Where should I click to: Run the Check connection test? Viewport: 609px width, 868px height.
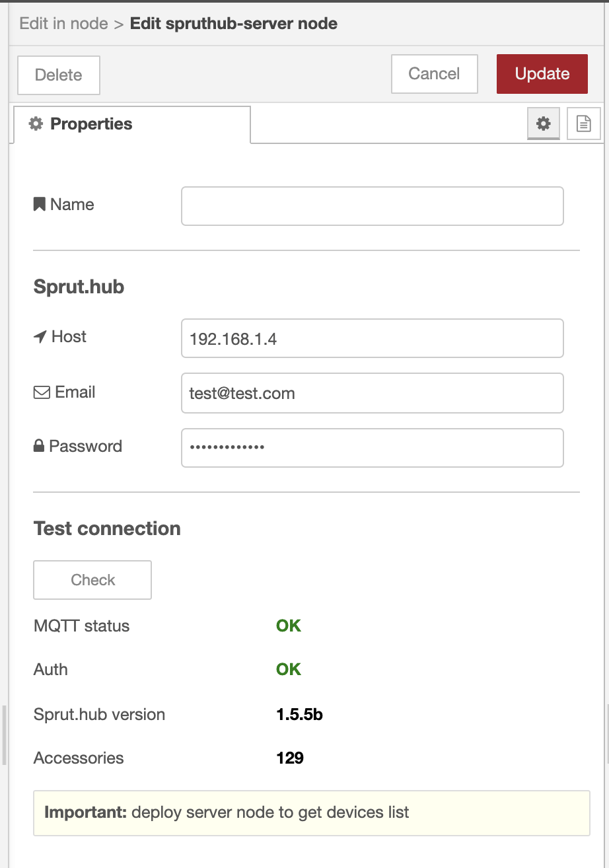click(93, 580)
